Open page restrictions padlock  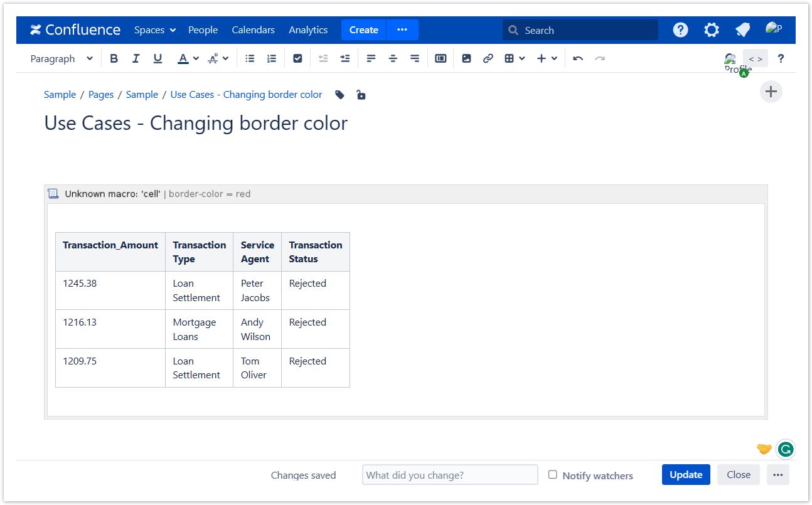tap(361, 95)
